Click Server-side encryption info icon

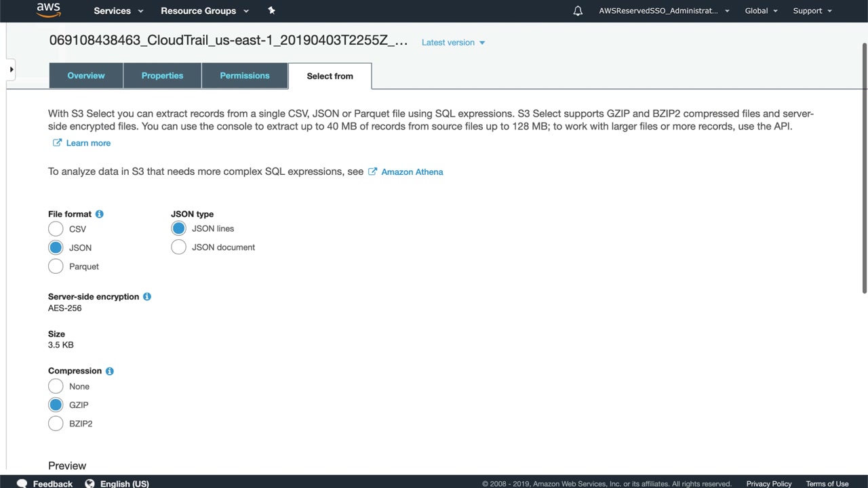point(146,297)
